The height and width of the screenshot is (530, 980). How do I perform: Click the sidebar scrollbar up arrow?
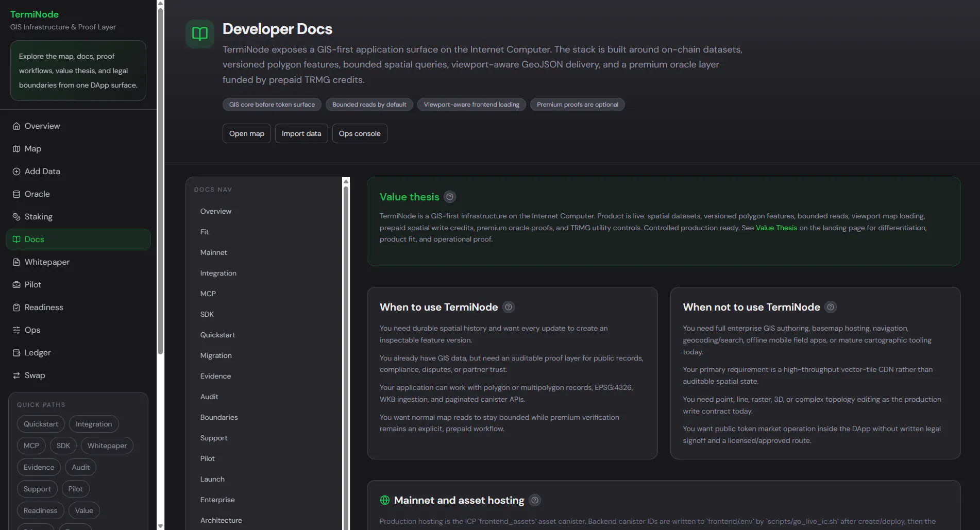tap(160, 4)
